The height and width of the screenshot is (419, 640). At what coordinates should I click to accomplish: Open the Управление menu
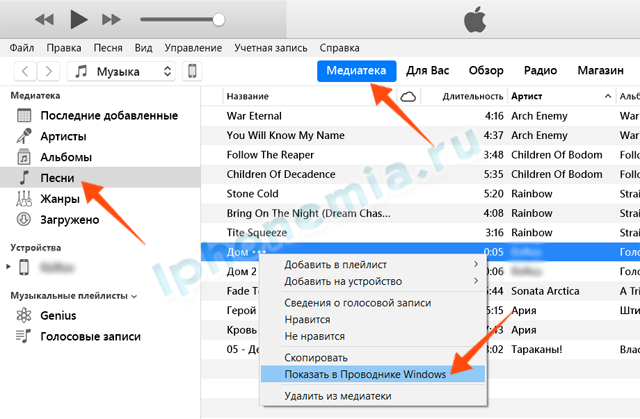[193, 48]
